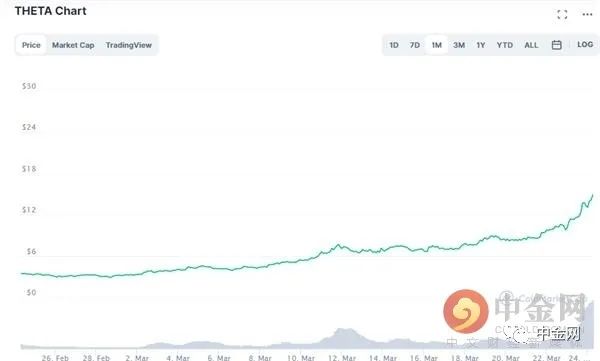Click the price line peak near 12 Mar

pos(338,245)
